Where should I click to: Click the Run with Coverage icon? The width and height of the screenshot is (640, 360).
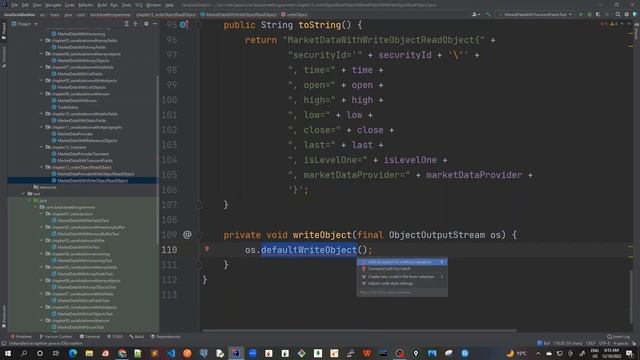pyautogui.click(x=598, y=14)
